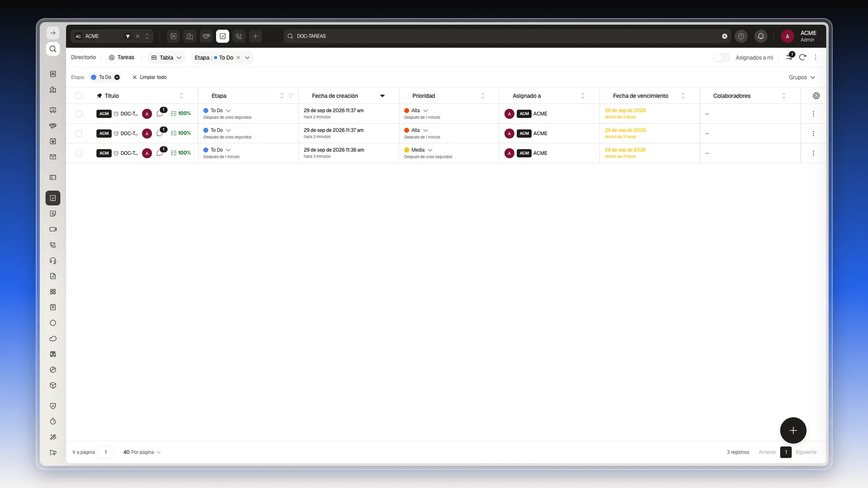This screenshot has width=868, height=488.
Task: Open the mail envelope icon in sidebar
Action: click(x=53, y=157)
